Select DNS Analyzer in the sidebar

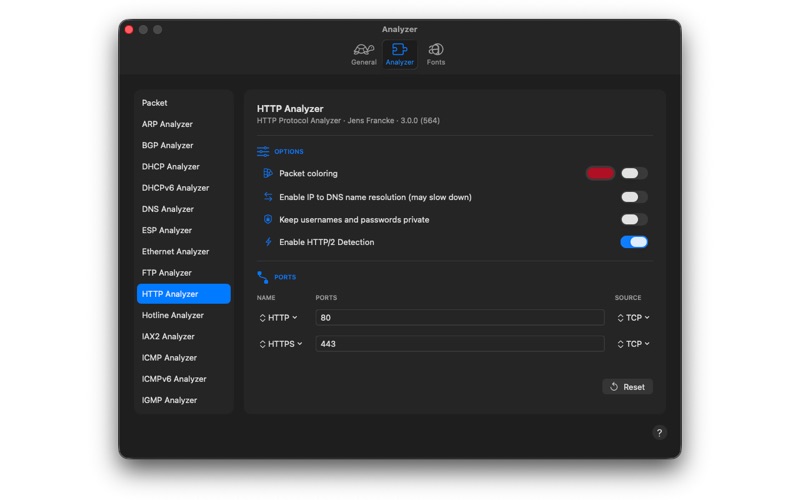184,209
